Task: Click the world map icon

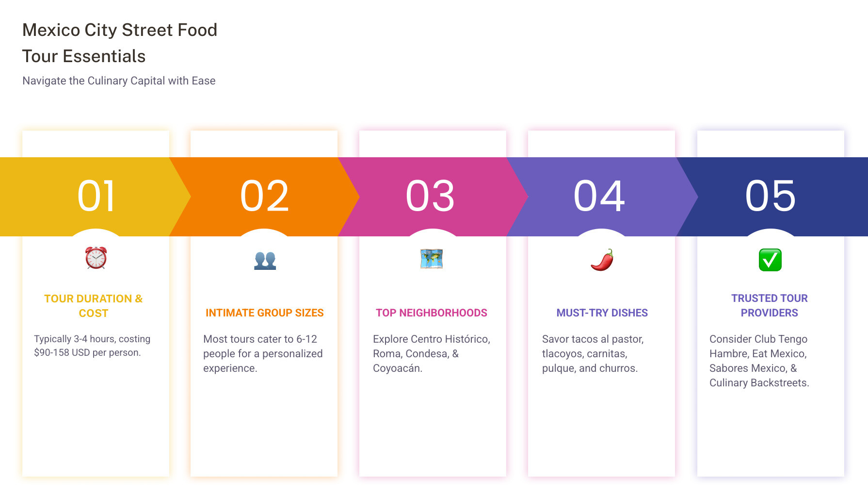Action: pyautogui.click(x=432, y=259)
